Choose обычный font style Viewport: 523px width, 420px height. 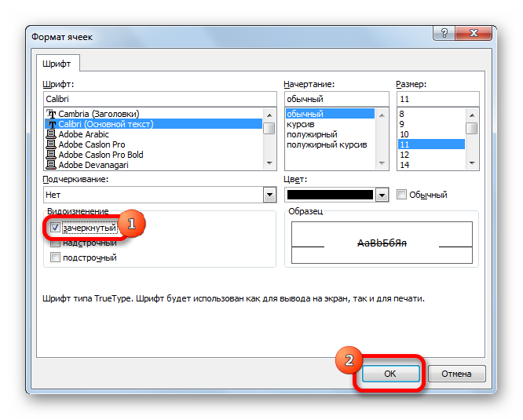tap(330, 114)
